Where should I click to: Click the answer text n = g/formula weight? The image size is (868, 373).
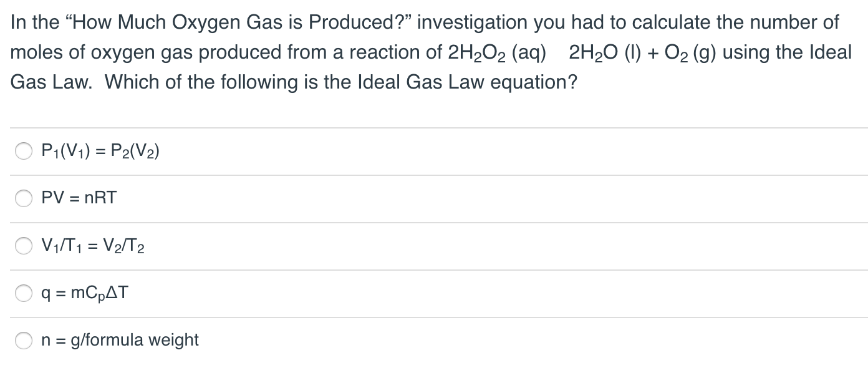119,341
